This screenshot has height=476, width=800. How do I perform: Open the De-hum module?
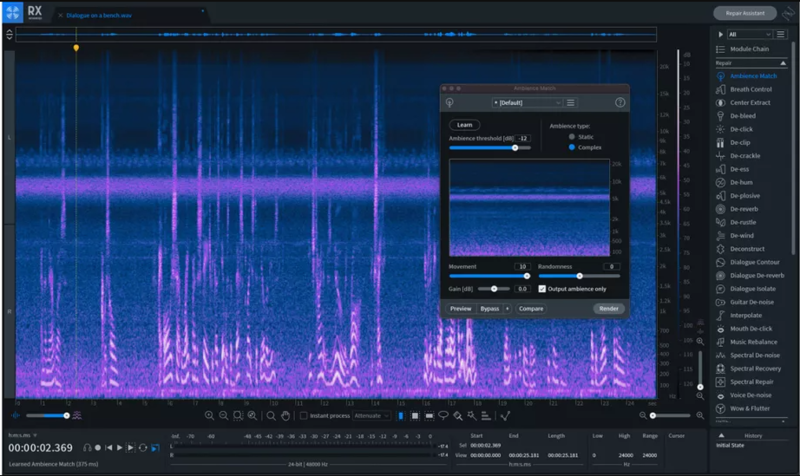[x=743, y=182]
